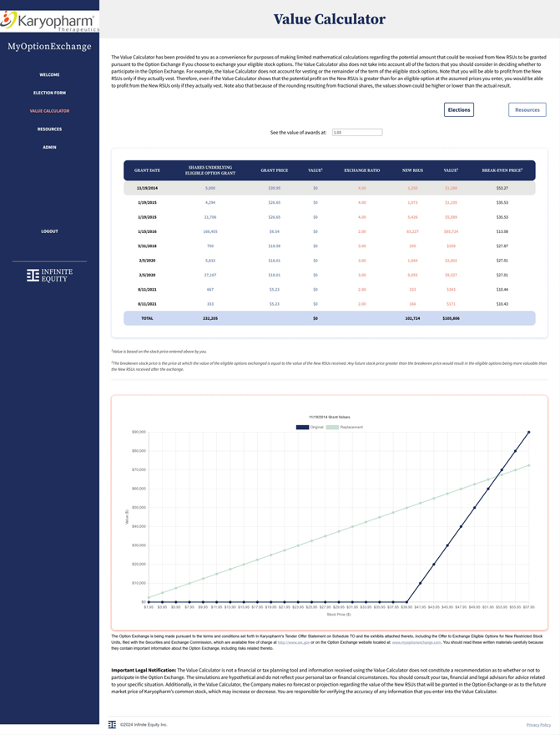560x735 pixels.
Task: Open the Welcome page in sidebar
Action: 49,74
